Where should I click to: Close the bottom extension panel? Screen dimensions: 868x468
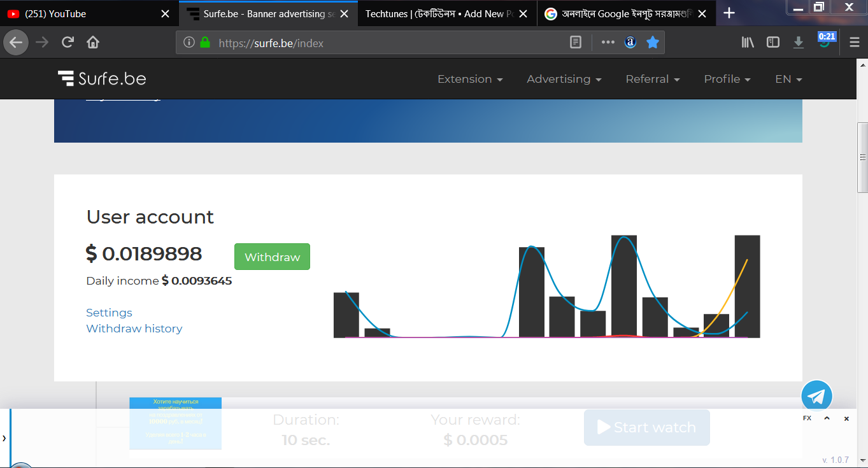click(x=846, y=418)
